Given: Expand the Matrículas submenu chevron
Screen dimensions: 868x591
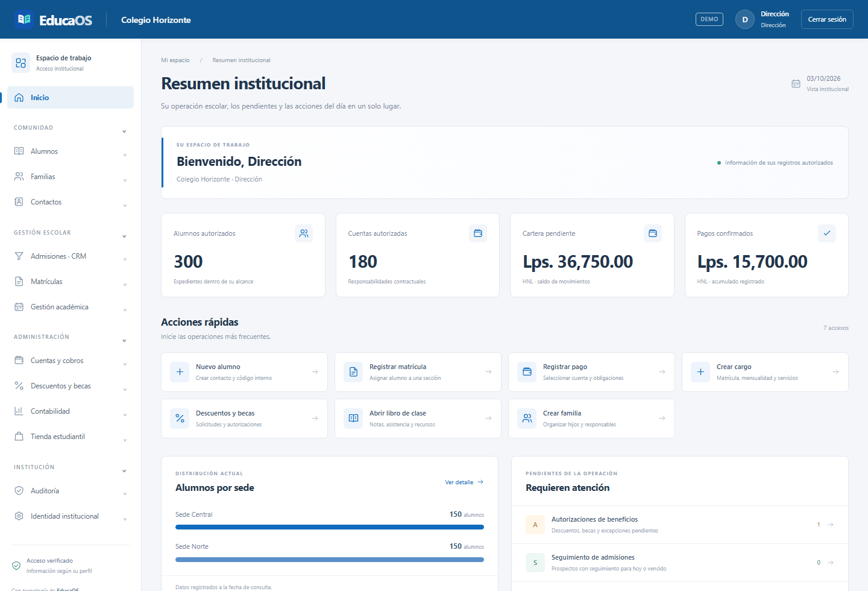Looking at the screenshot, I should point(125,285).
